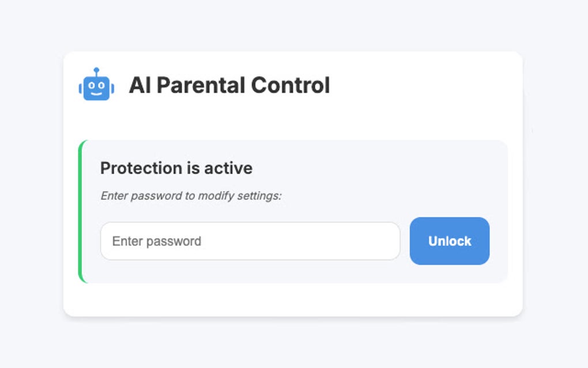Select the Protection is active heading
Image resolution: width=588 pixels, height=368 pixels.
coord(176,168)
